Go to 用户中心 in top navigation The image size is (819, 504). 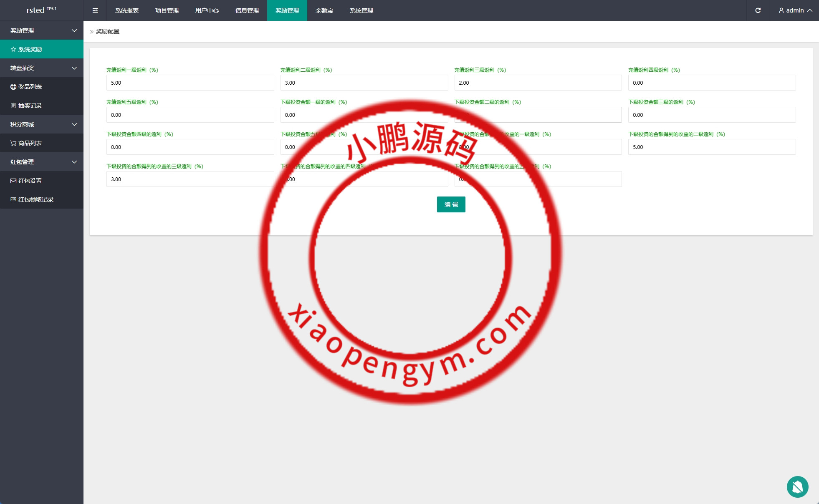tap(207, 10)
